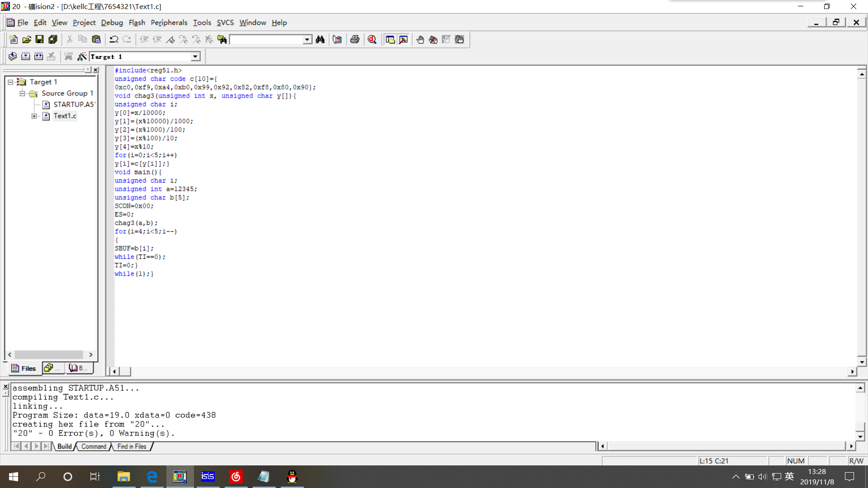This screenshot has width=868, height=488.
Task: Click Rebuild all target files icon
Action: (39, 56)
